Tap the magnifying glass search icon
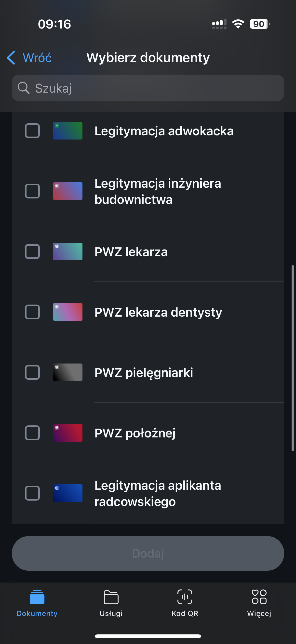This screenshot has width=296, height=644. pyautogui.click(x=24, y=88)
